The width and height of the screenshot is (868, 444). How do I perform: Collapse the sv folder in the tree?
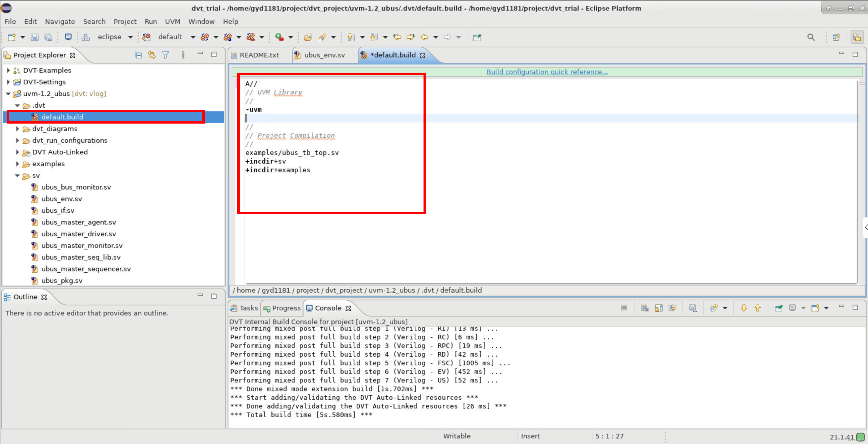17,175
